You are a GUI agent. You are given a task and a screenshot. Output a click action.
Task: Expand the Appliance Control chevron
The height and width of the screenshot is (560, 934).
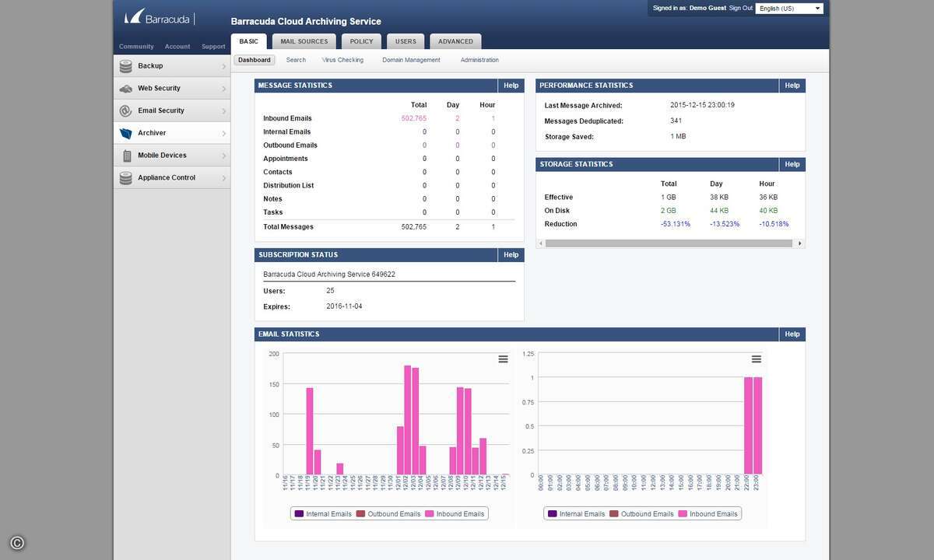(x=223, y=178)
